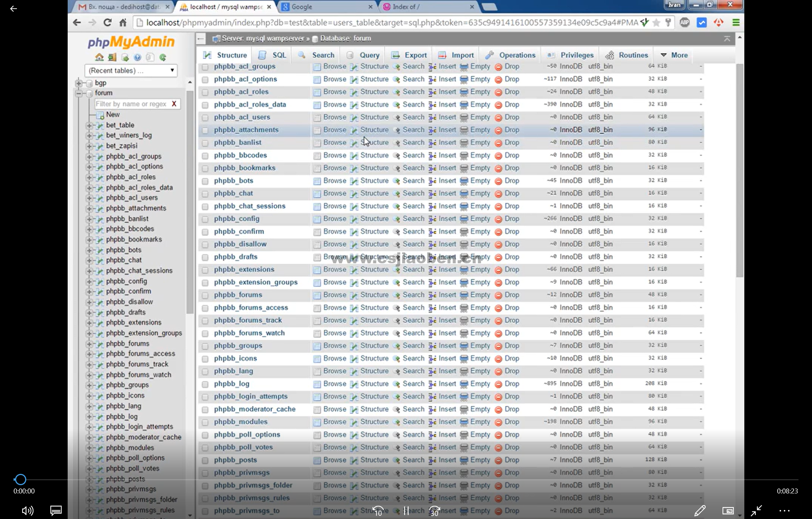
Task: Collapse the navigation panel with the arrow button
Action: pos(201,38)
